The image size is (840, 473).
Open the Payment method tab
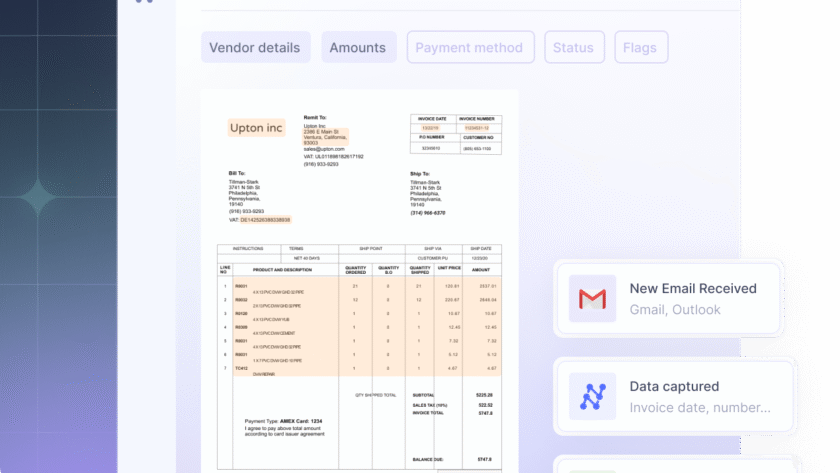pos(469,47)
